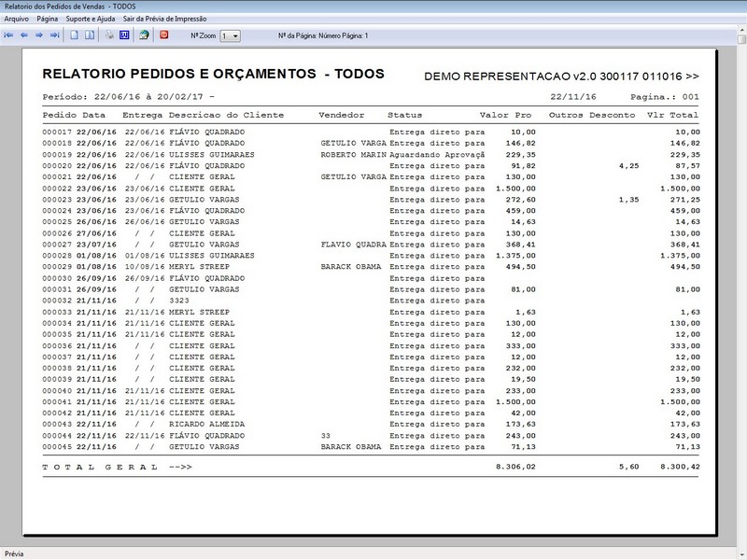This screenshot has height=560, width=747.
Task: Click the globe export icon
Action: [144, 35]
